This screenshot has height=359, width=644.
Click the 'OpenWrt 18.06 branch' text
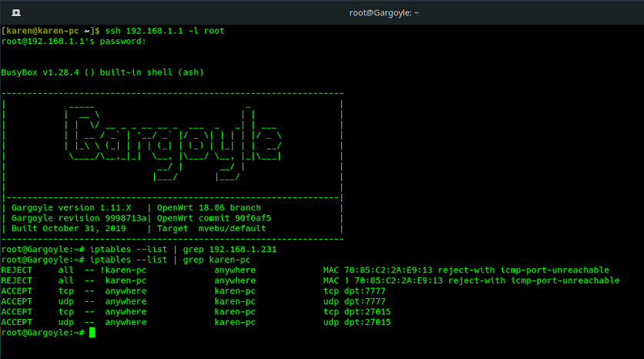[209, 207]
